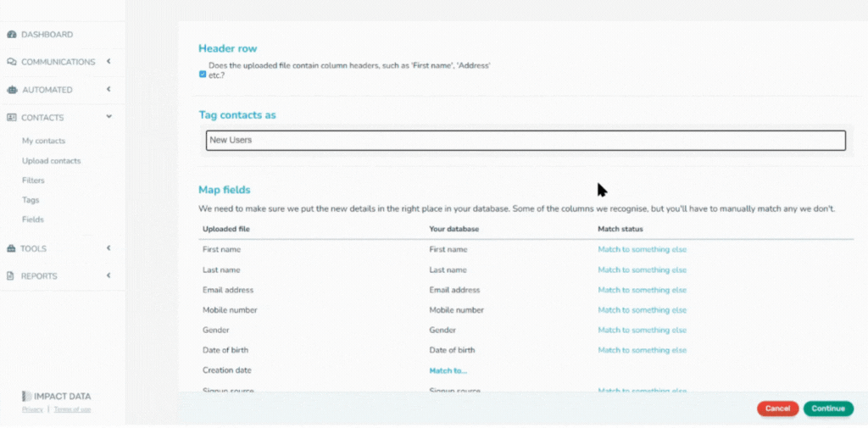Rematch Gender to something else
The width and height of the screenshot is (868, 428).
[x=643, y=330]
